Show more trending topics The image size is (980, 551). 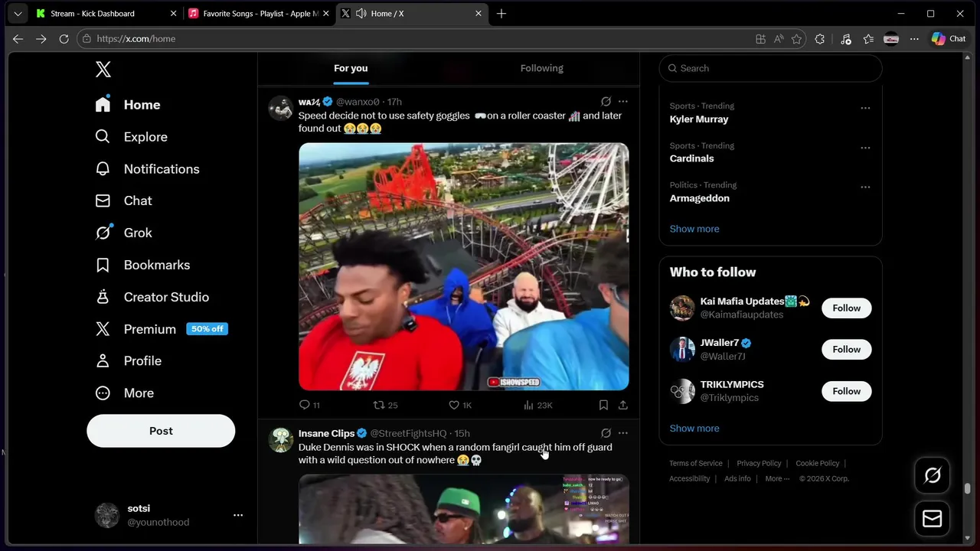(694, 229)
